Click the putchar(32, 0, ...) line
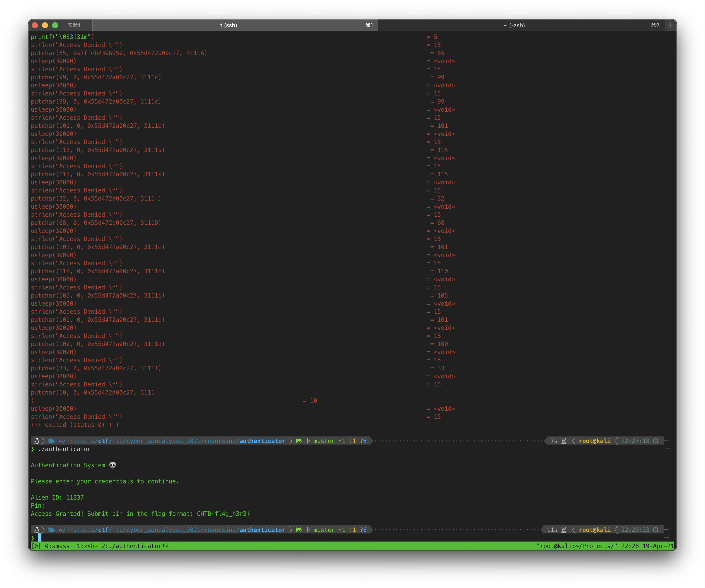705x588 pixels. (96, 199)
